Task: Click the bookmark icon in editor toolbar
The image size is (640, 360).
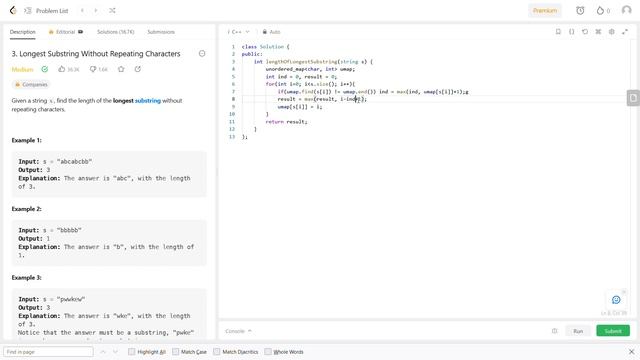Action: pos(558,31)
